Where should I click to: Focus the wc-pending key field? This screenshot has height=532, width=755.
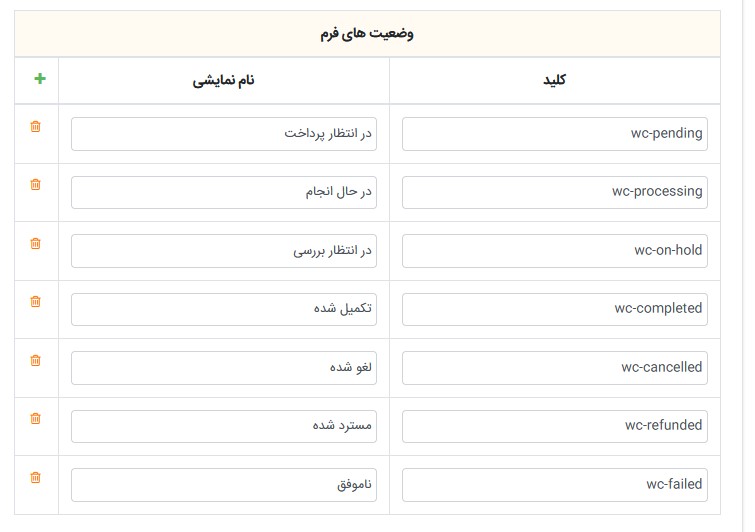click(x=554, y=134)
